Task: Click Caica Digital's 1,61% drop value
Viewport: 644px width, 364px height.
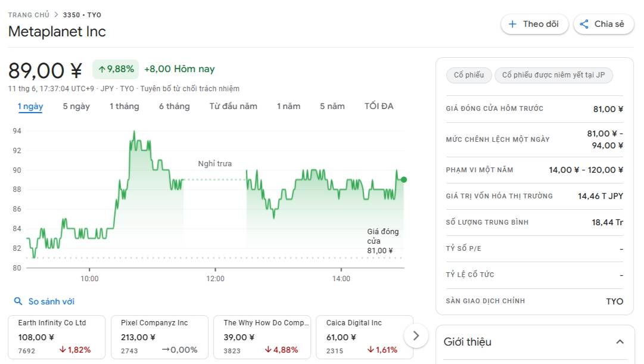Action: click(x=382, y=350)
